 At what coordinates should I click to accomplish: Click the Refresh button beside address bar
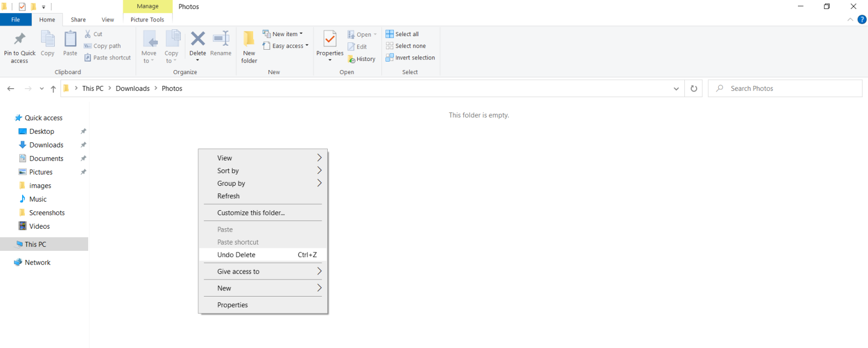pos(694,89)
